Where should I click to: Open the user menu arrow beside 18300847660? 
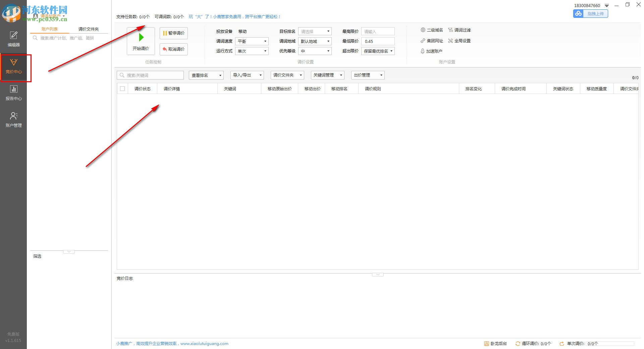(x=606, y=6)
